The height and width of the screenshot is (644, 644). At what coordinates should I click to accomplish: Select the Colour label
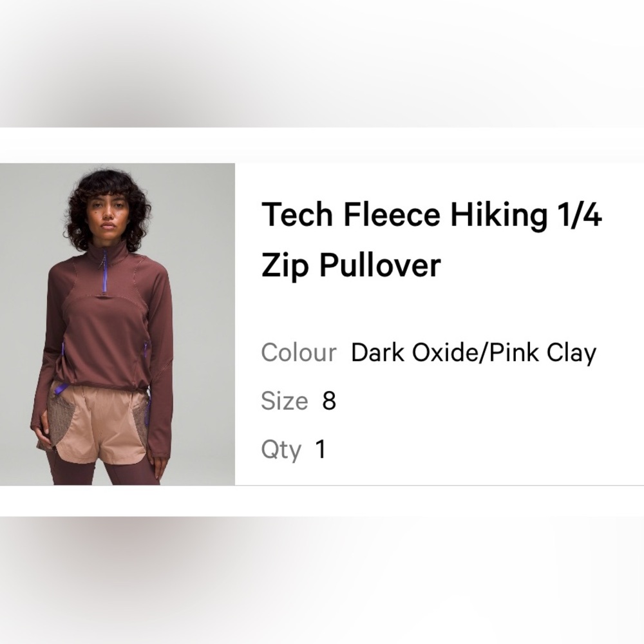(x=298, y=353)
